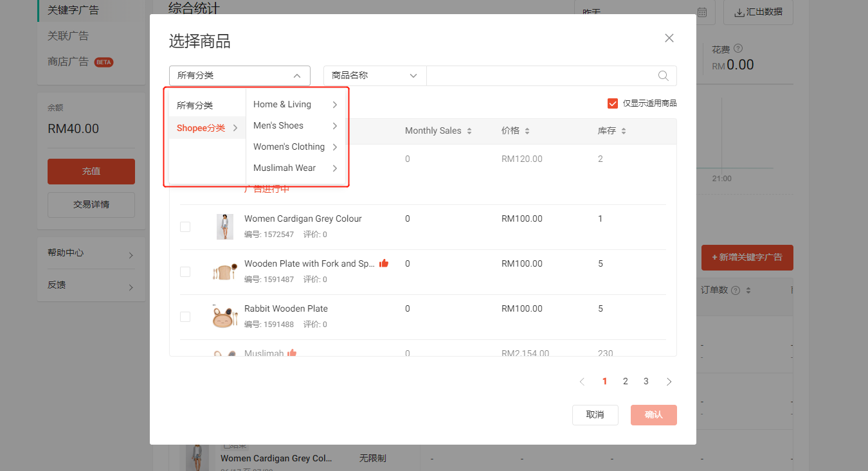Click calendar icon in date field
The width and height of the screenshot is (868, 471).
tap(702, 12)
